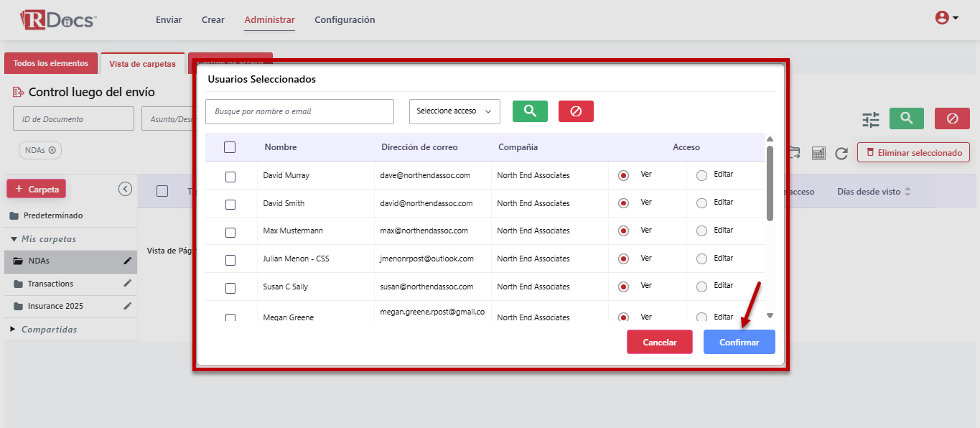
Task: Click the dialog's vertical scrollbar
Action: [770, 183]
